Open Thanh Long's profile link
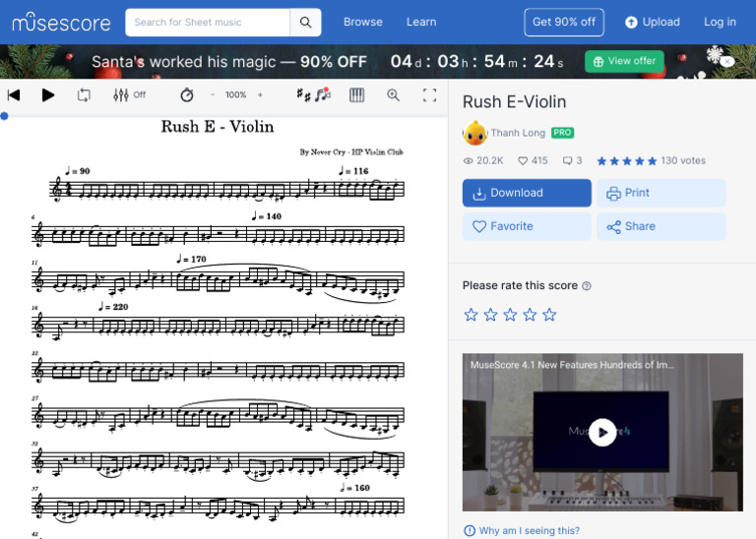 click(x=518, y=133)
